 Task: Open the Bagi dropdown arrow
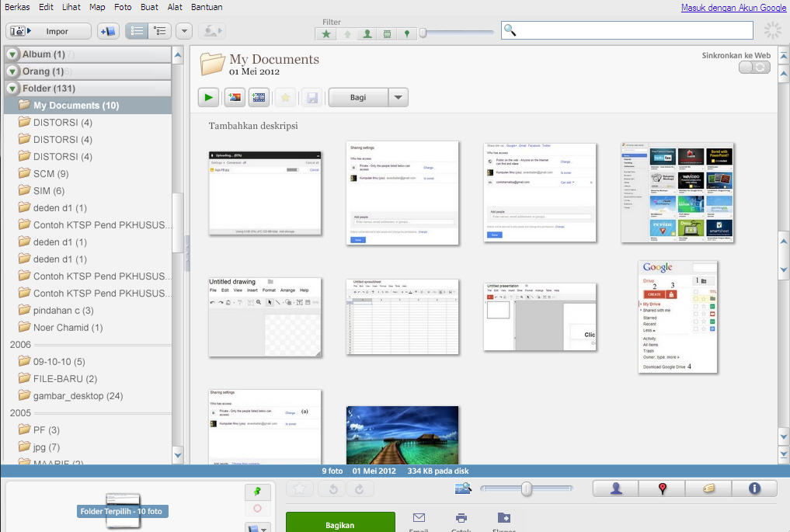(398, 98)
